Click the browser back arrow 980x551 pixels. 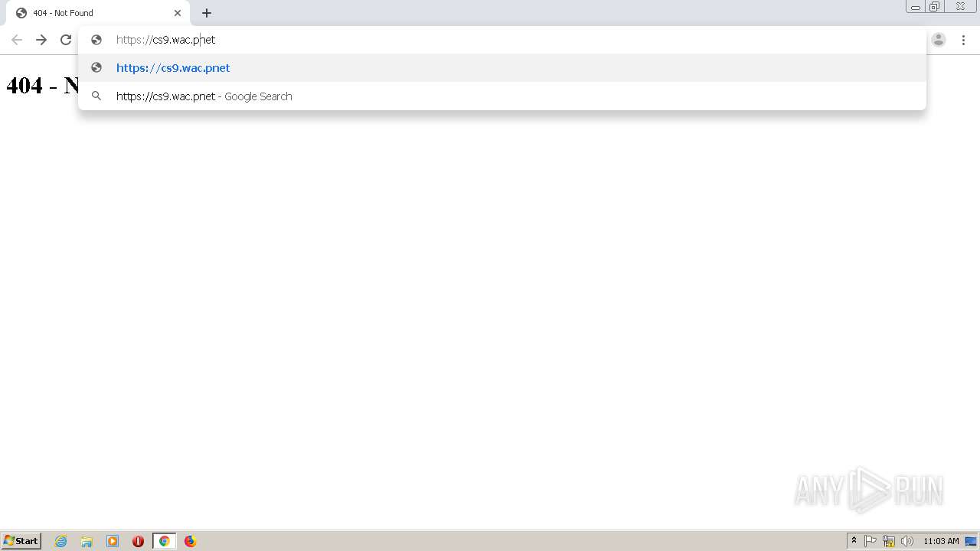point(17,40)
